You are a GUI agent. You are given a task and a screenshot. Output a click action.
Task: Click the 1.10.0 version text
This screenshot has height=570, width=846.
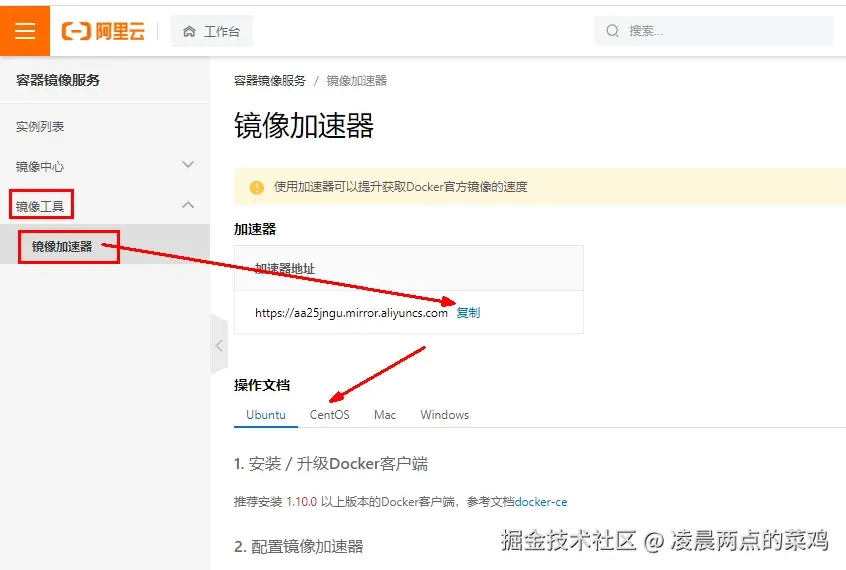coord(302,502)
